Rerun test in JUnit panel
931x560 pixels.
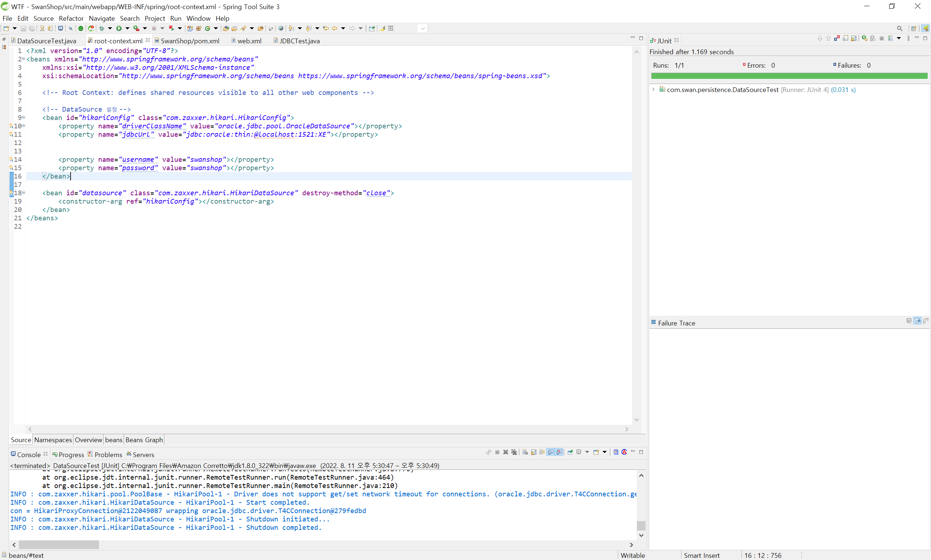point(864,39)
